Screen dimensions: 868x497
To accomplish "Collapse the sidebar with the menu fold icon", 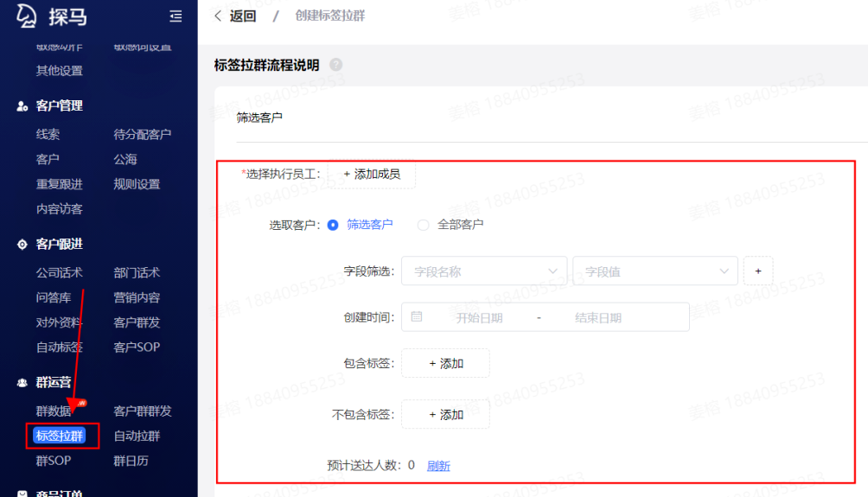I will (x=176, y=16).
